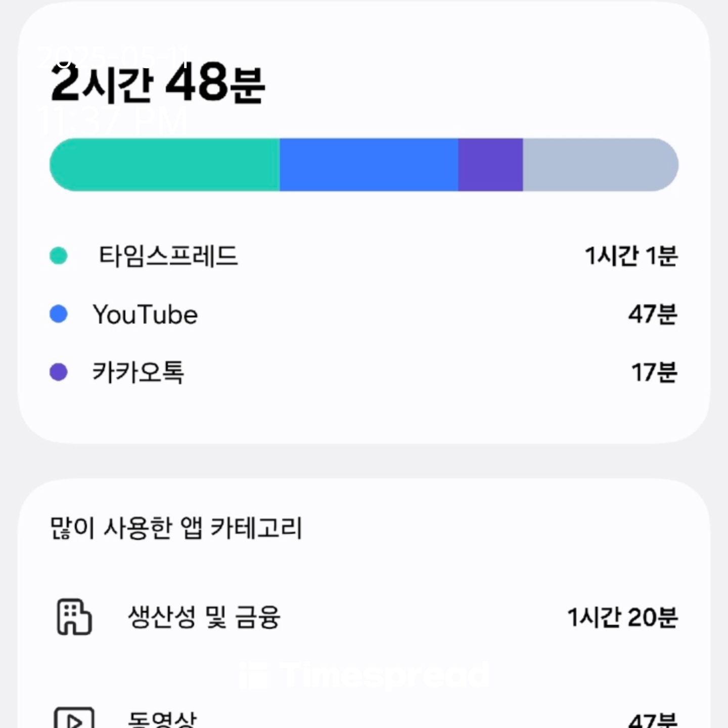This screenshot has height=728, width=728.
Task: Tap the YouTube app row
Action: click(x=145, y=314)
